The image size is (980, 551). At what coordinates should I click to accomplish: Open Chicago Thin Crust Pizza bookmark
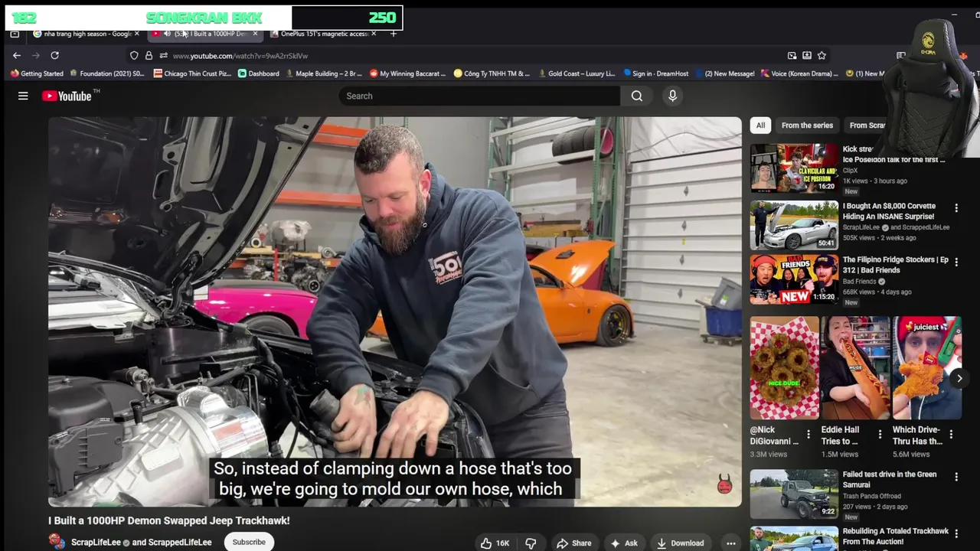192,73
